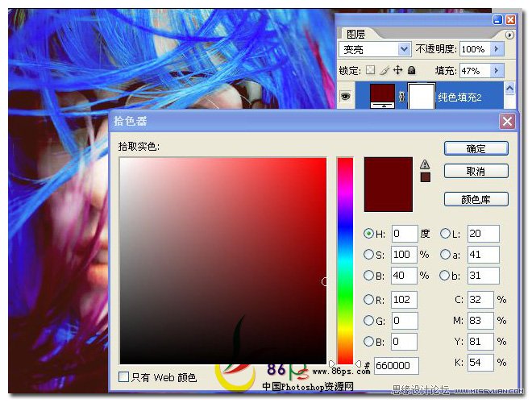532x403 pixels.
Task: Select the B brightness radio button
Action: point(368,275)
